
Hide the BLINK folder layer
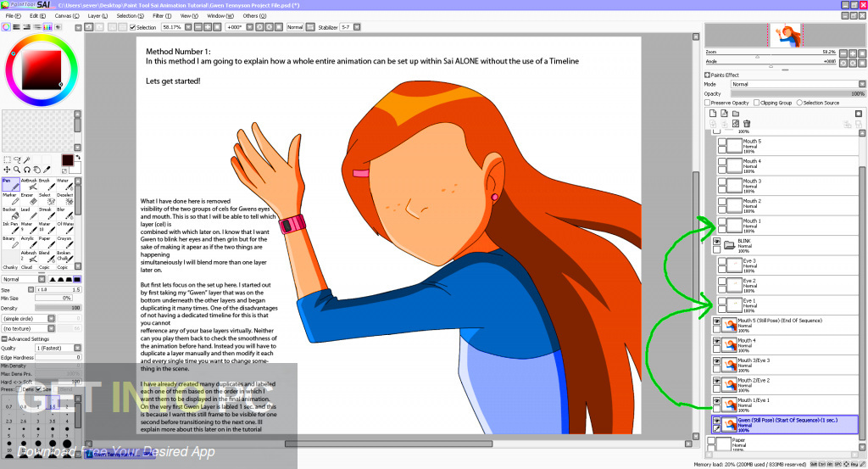[716, 242]
